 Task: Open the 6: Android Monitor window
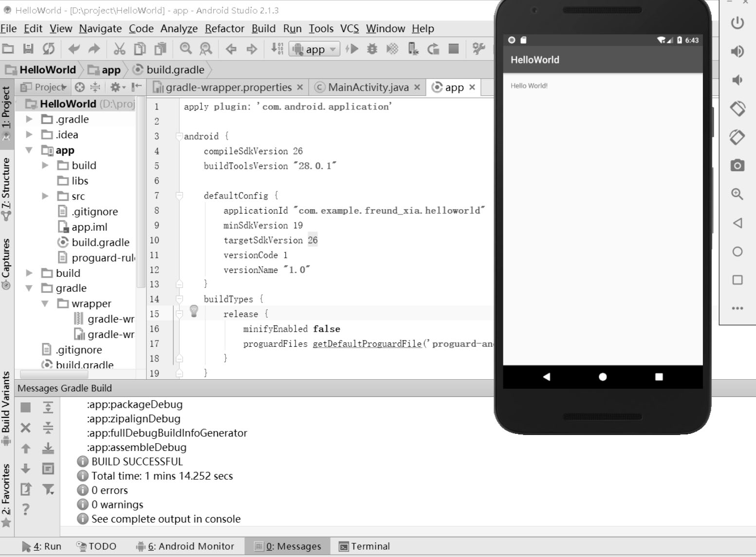tap(185, 546)
